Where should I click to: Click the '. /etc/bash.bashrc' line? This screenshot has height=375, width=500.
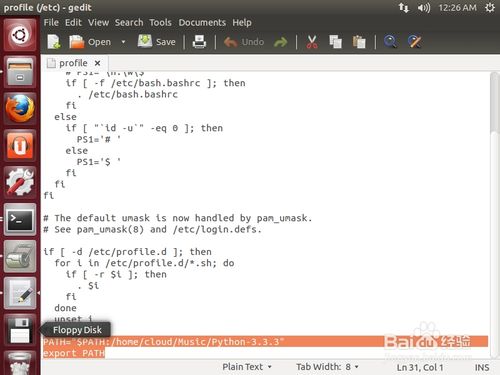127,94
